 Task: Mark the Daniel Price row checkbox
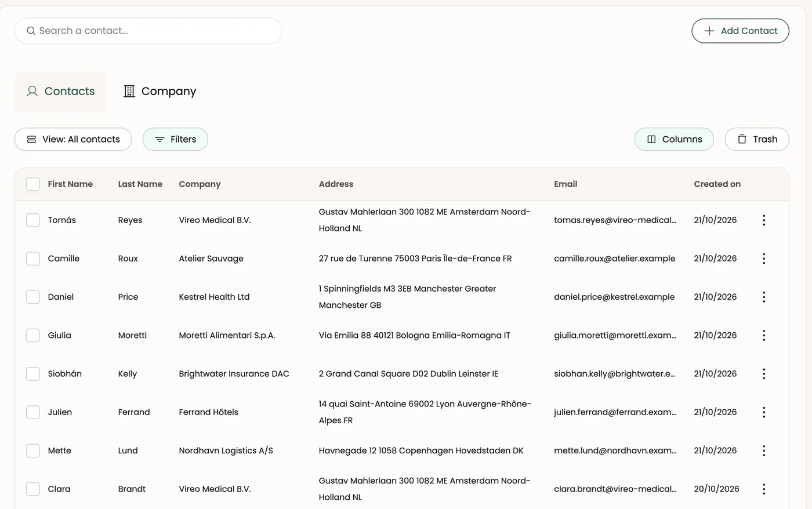point(33,297)
